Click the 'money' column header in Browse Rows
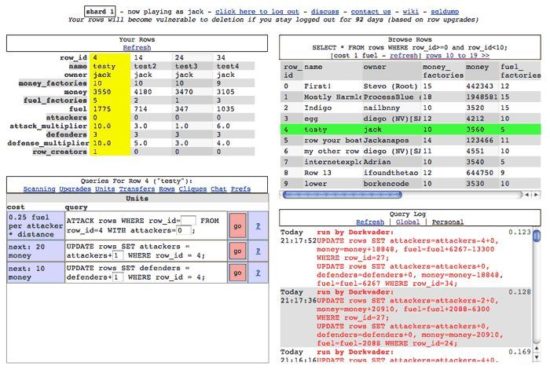The image size is (550, 370). tap(477, 67)
